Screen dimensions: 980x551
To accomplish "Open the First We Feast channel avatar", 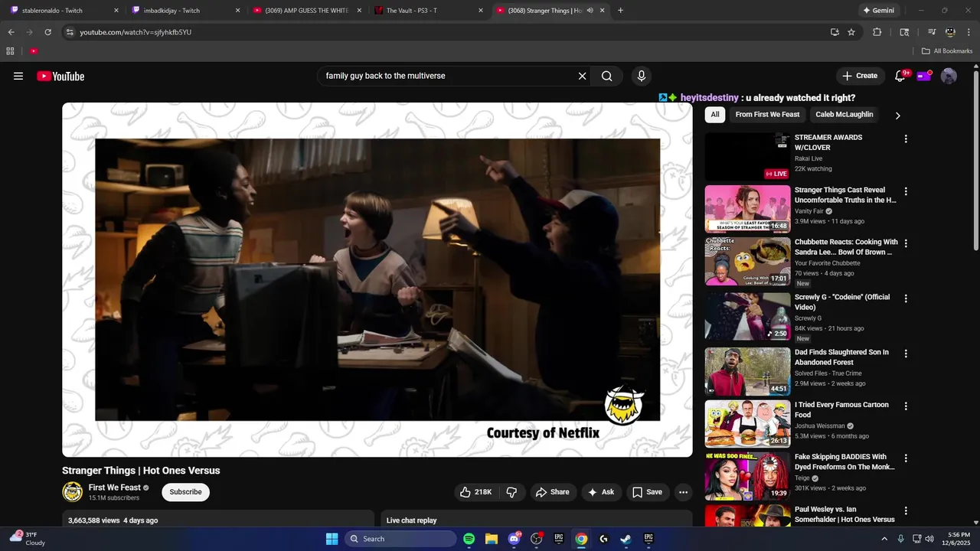I will (x=72, y=492).
